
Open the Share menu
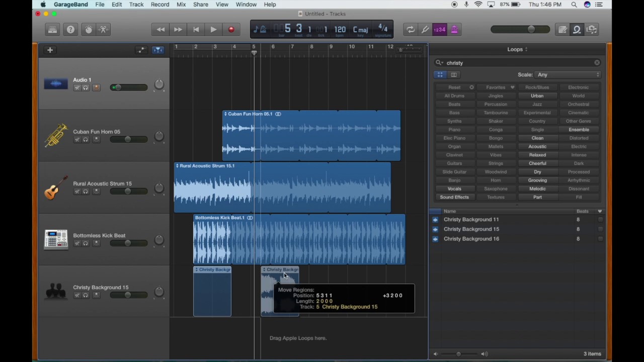coord(200,5)
